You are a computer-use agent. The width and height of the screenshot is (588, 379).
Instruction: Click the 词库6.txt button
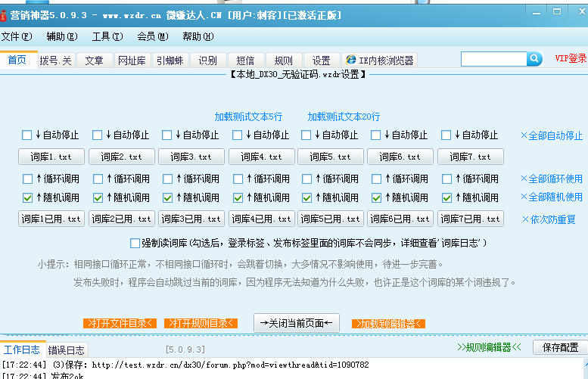point(400,157)
